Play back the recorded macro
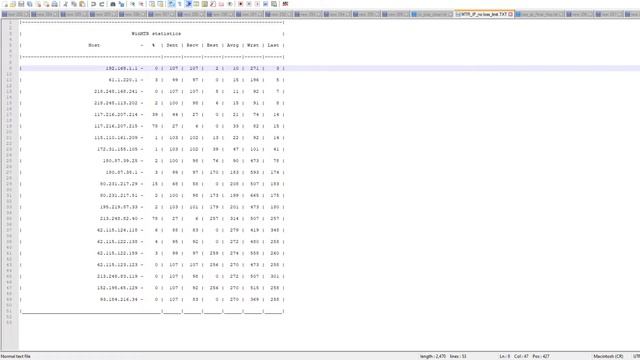 click(x=257, y=4)
